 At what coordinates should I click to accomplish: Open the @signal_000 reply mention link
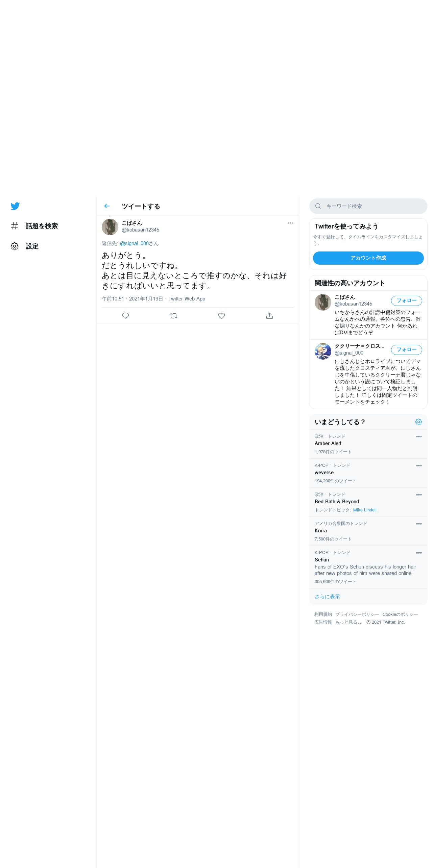coord(134,243)
